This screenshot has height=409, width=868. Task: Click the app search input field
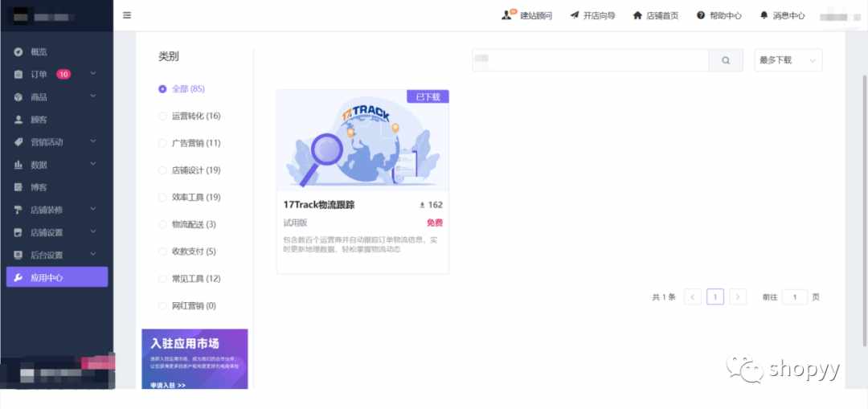[x=591, y=60]
